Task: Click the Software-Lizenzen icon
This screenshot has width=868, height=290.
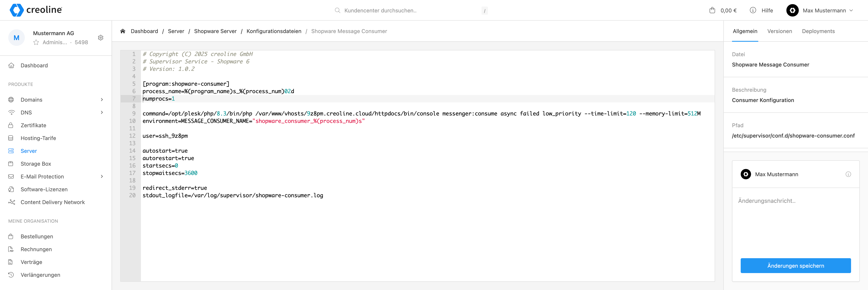Action: pos(11,189)
